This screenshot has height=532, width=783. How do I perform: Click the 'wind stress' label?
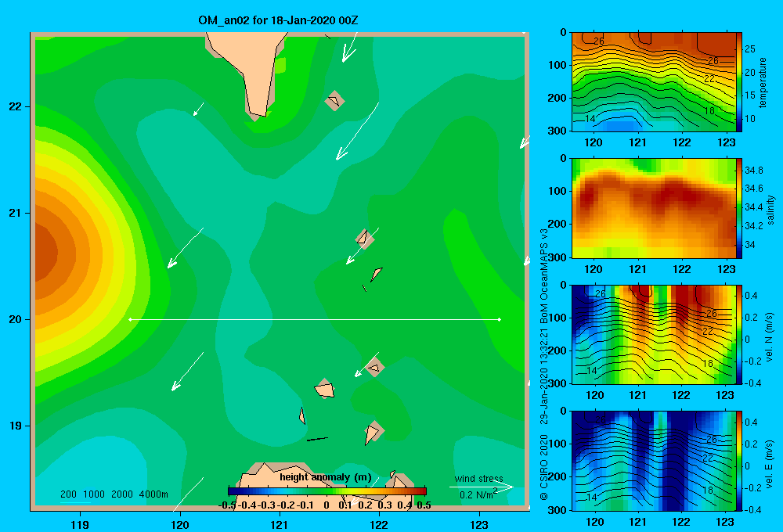(x=478, y=479)
